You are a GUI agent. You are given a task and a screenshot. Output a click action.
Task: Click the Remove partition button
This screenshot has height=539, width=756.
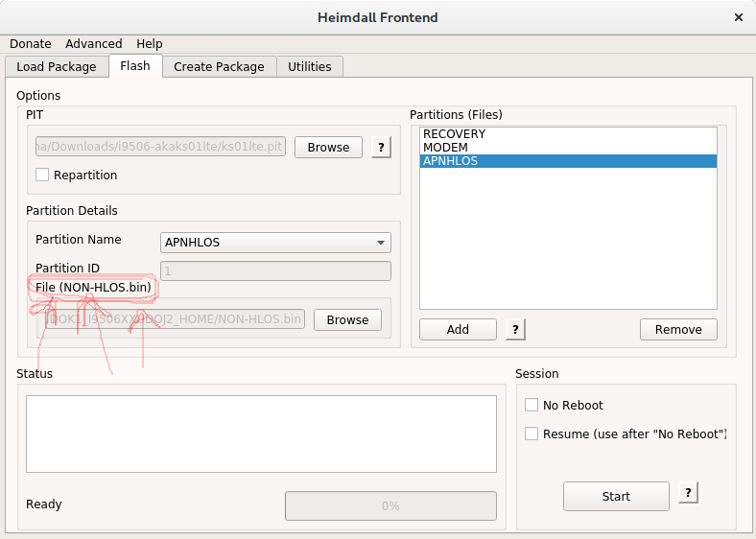click(x=678, y=329)
